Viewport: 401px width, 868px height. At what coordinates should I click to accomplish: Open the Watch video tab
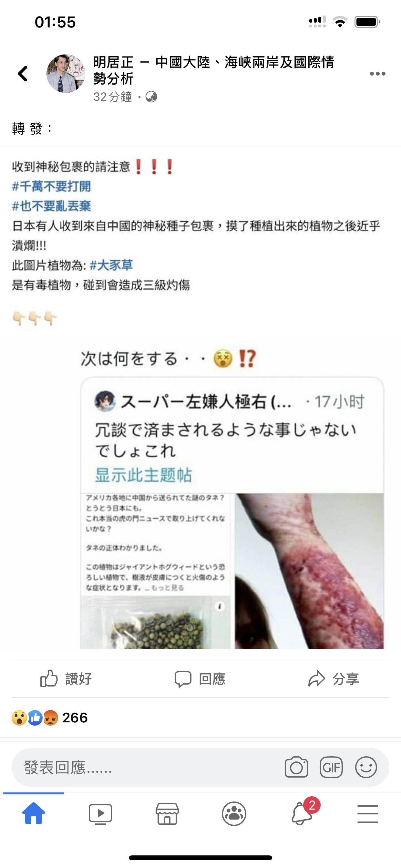(x=100, y=814)
